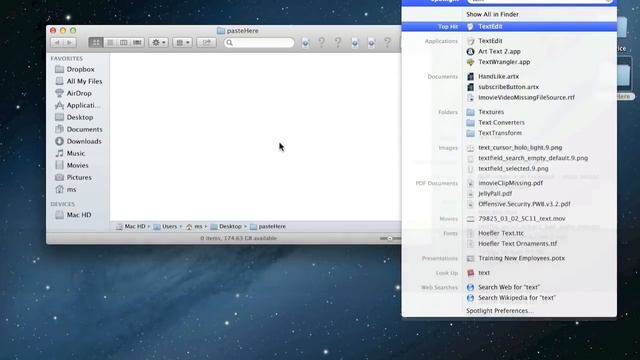Viewport: 640px width, 360px height.
Task: Go back in the Finder window
Action: click(57, 42)
